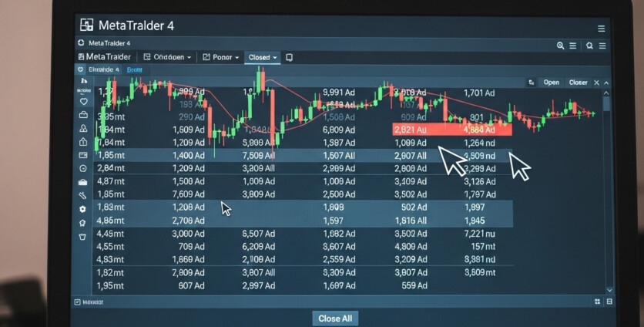Select the red highlighted 2,821 Au cell
Screen dimensions: 644x327
pyautogui.click(x=410, y=130)
